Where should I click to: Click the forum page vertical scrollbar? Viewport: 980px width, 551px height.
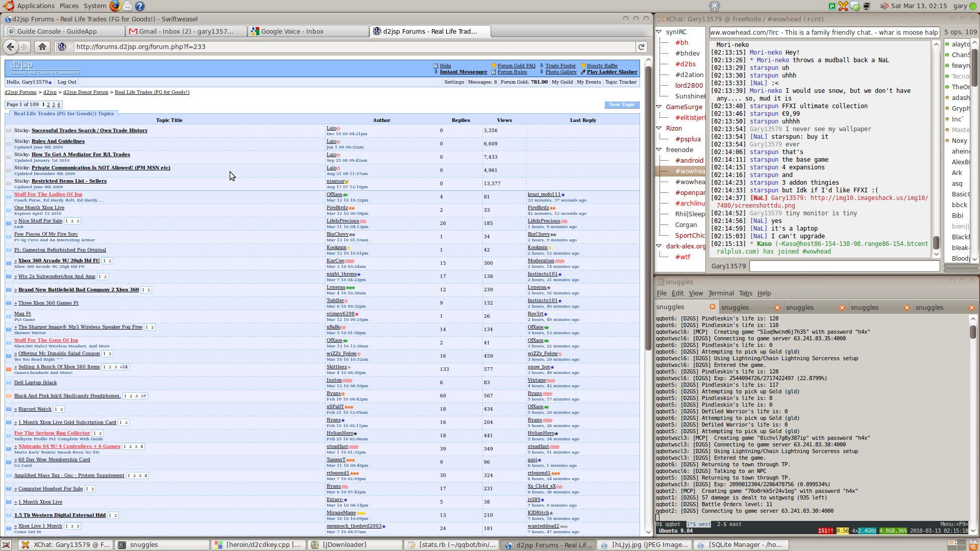click(x=648, y=204)
